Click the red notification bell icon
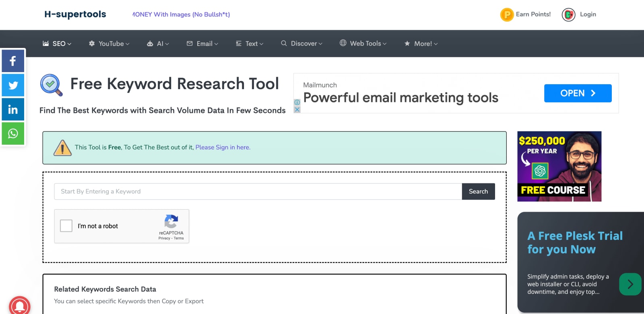The height and width of the screenshot is (314, 644). coord(19,306)
